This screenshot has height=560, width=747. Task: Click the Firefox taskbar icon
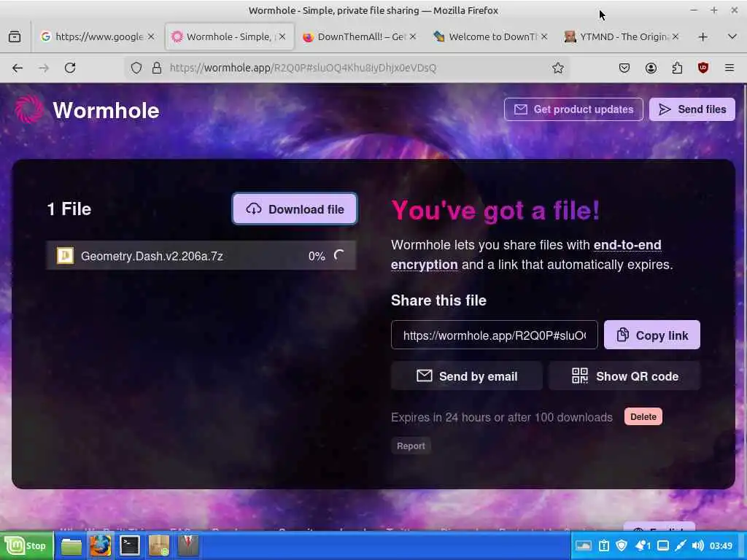pos(101,545)
